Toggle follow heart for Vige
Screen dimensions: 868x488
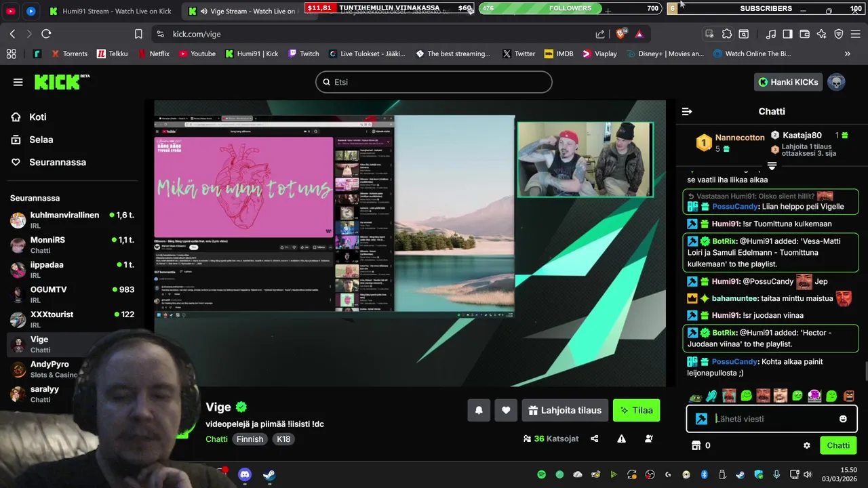coord(506,410)
